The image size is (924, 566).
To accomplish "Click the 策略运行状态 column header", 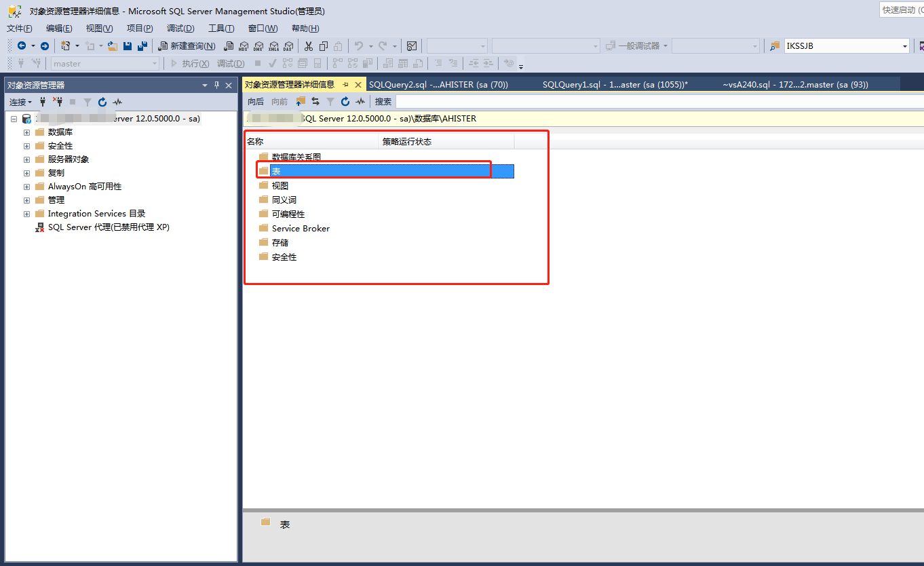I will [446, 142].
